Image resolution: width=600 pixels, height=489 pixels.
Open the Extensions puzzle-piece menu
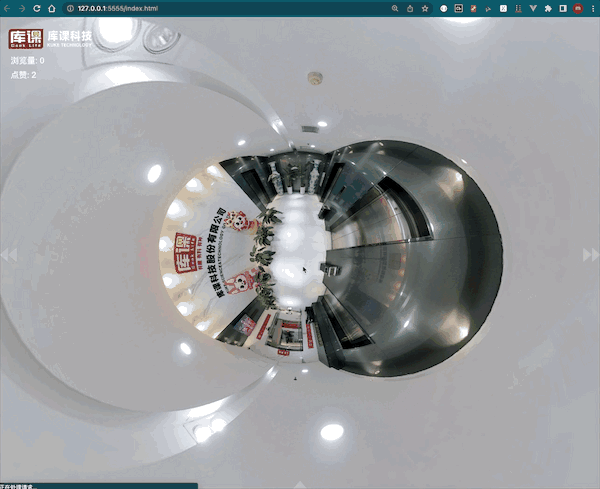click(548, 8)
